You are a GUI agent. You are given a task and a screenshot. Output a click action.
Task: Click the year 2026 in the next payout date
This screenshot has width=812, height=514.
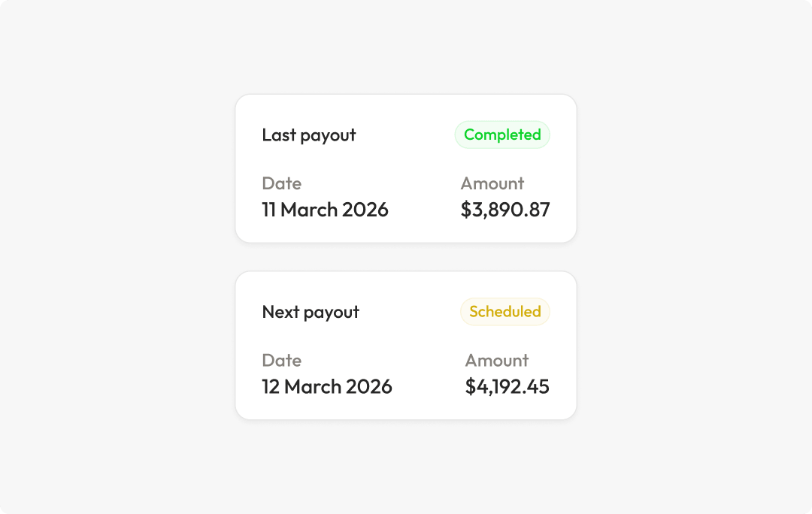[369, 386]
